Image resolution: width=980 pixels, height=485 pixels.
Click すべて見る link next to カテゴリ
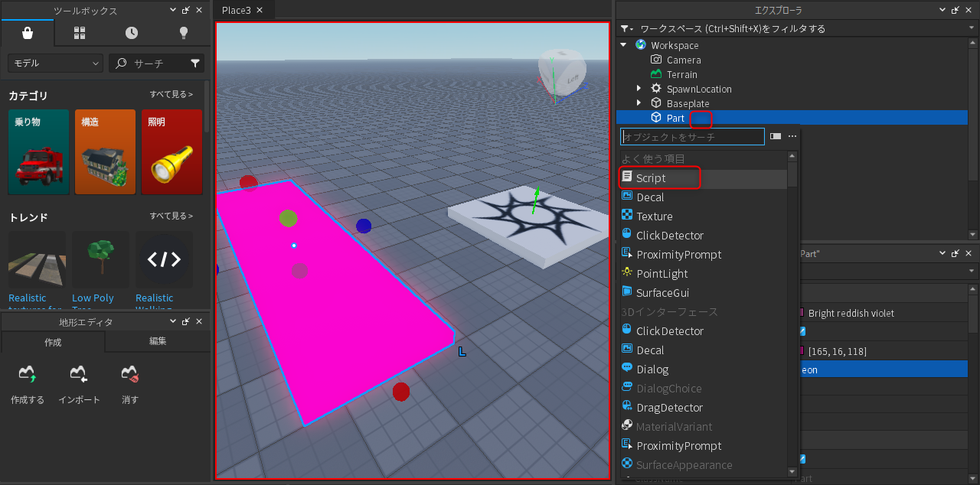pyautogui.click(x=171, y=94)
